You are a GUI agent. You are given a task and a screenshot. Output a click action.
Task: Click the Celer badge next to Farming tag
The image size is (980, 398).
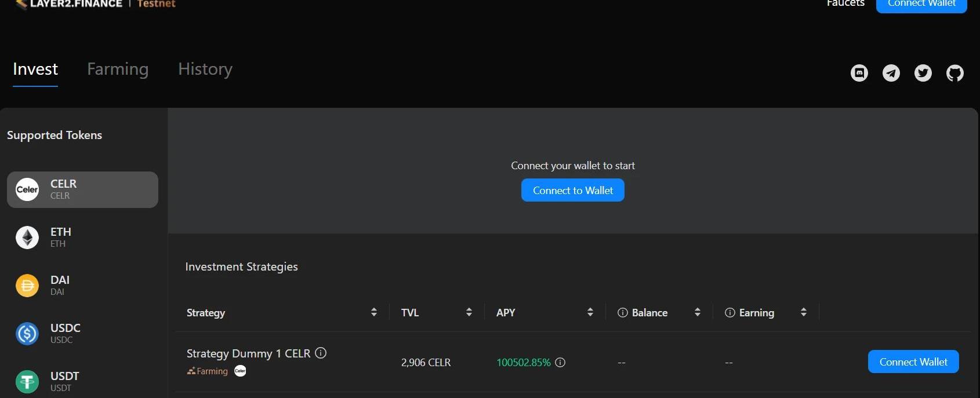point(240,371)
